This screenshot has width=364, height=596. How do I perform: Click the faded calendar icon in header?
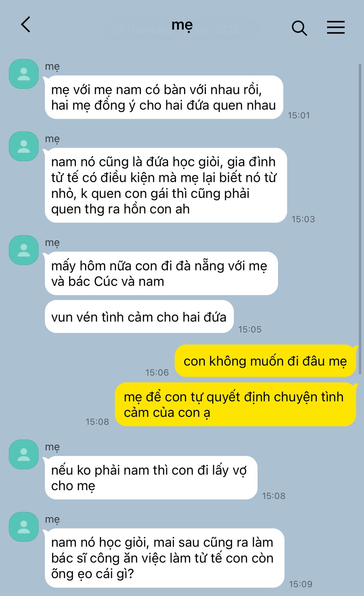(117, 29)
